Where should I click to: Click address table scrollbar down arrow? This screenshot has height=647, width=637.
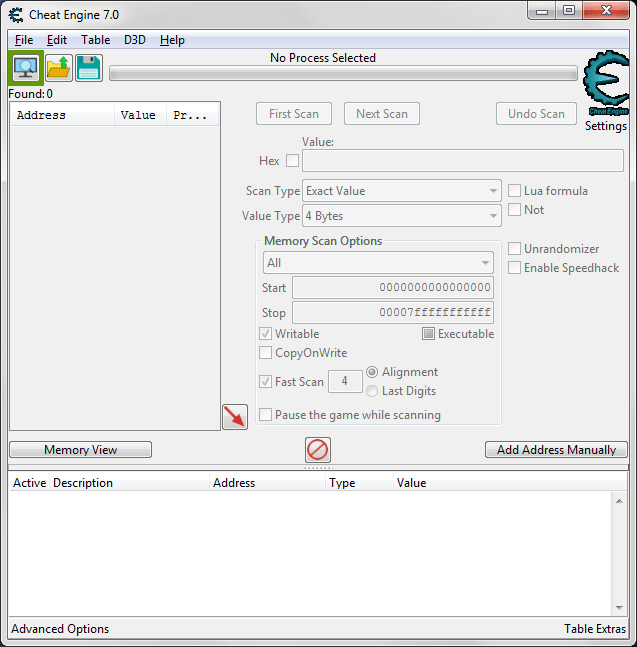pos(619,607)
